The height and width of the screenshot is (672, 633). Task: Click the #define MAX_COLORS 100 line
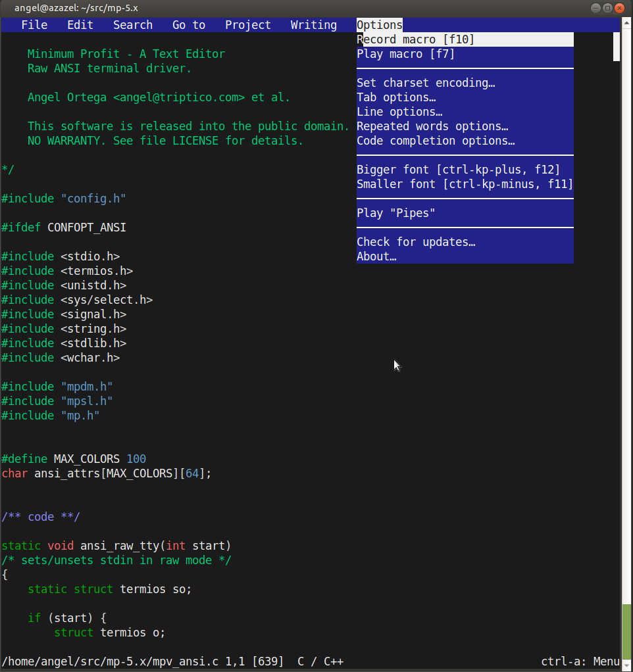pos(74,459)
